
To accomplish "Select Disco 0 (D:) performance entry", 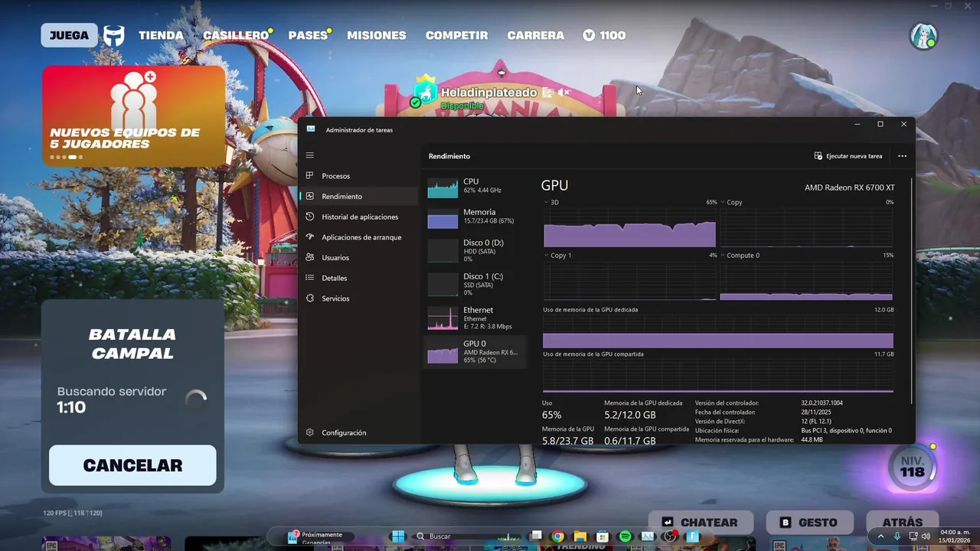I will pyautogui.click(x=475, y=250).
